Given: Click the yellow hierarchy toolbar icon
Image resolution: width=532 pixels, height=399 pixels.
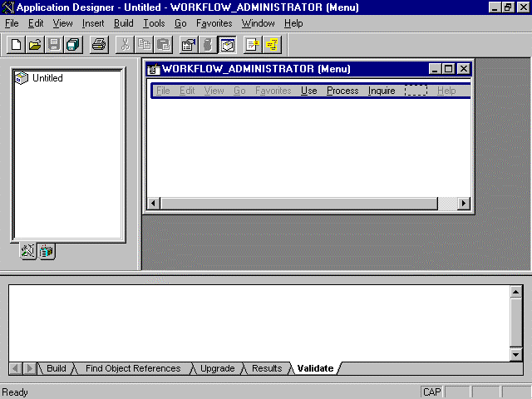Looking at the screenshot, I should point(272,45).
